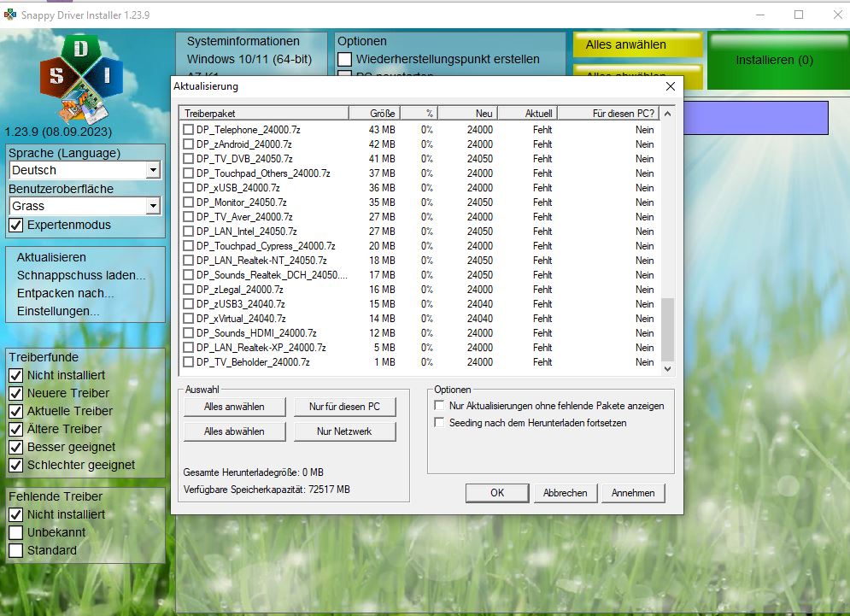
Task: Click the driver list scrollbar thumb
Action: point(667,329)
